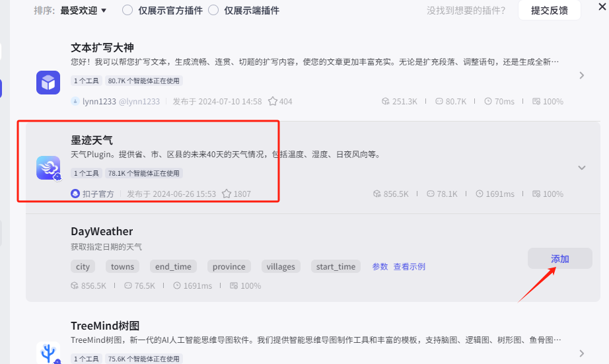Click the star favorite icon next to 404

(273, 101)
